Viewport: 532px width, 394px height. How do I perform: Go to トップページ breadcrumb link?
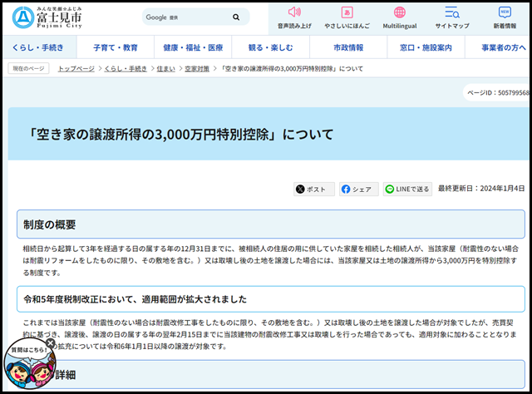[x=76, y=68]
